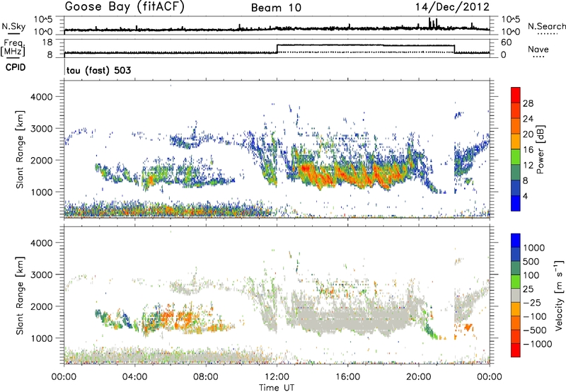566x392 pixels.
Task: Click the 'Freq. [MHz]' axis label
Action: click(x=13, y=47)
